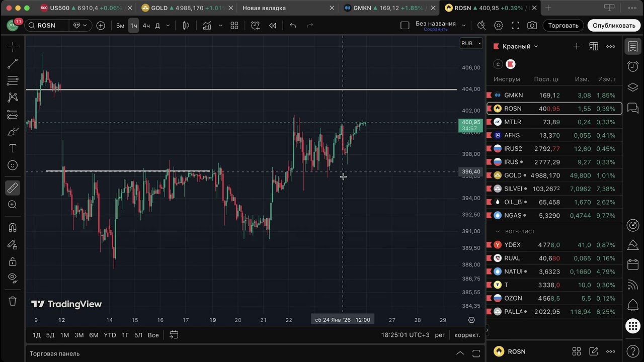Open a new tab with plus
644x362 pixels.
point(548,8)
